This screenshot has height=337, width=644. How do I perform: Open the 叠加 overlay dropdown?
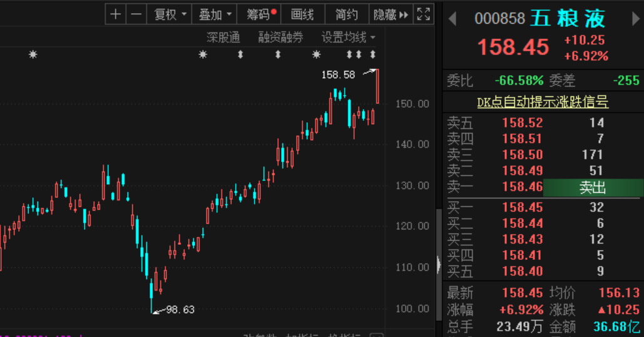coord(215,15)
